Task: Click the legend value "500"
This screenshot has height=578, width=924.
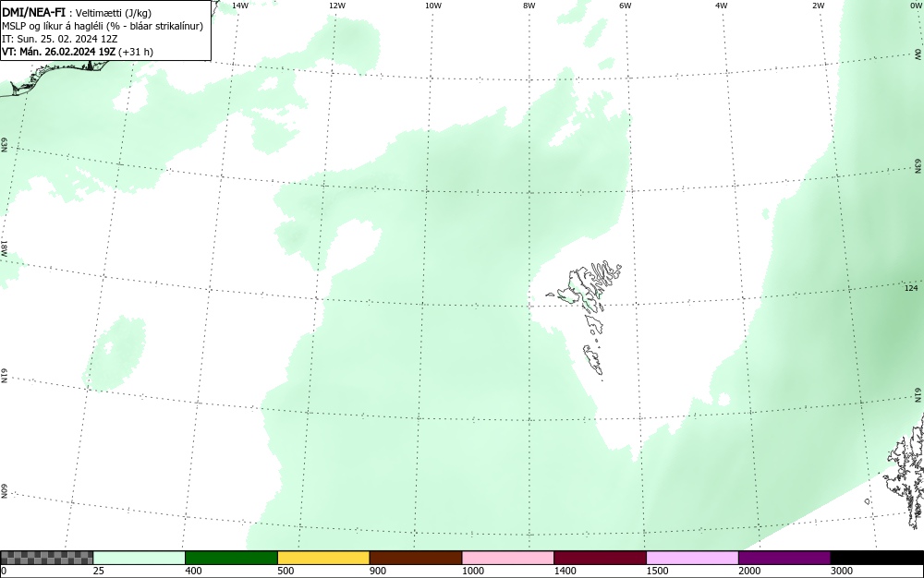Action: tap(286, 571)
